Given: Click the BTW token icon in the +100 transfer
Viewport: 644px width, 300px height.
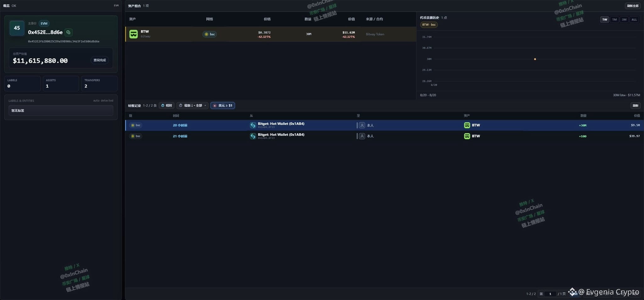Looking at the screenshot, I should [x=467, y=136].
